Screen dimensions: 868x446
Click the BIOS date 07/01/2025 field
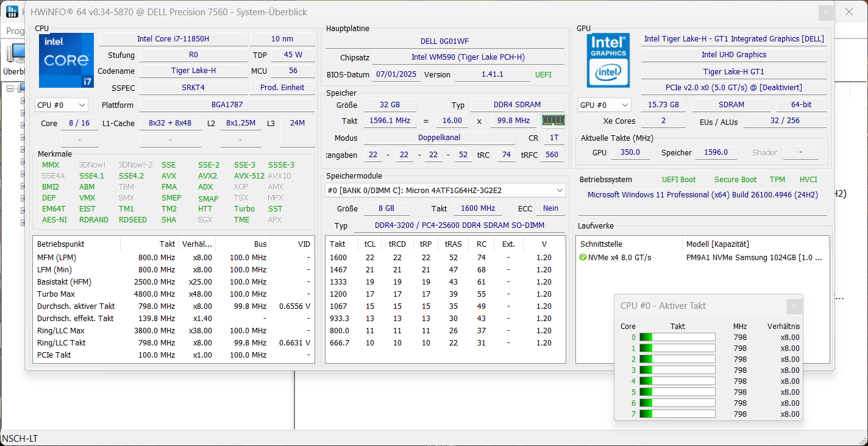pyautogui.click(x=395, y=74)
